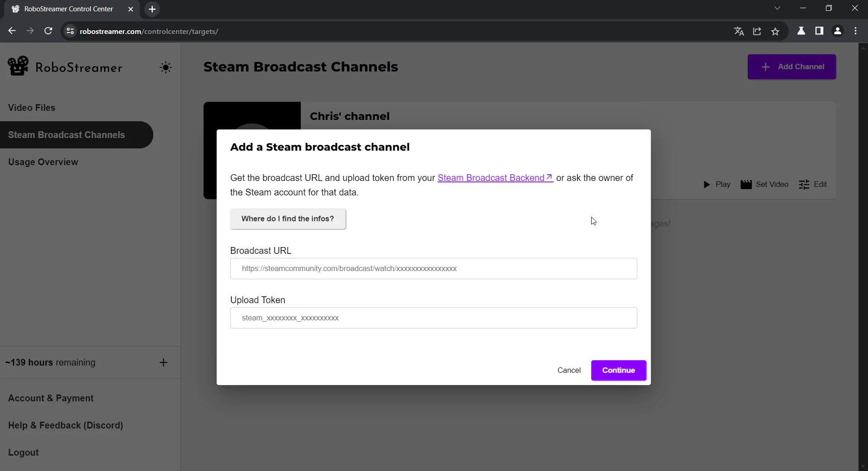The height and width of the screenshot is (471, 868).
Task: Click the Upload Token input field
Action: click(x=433, y=318)
